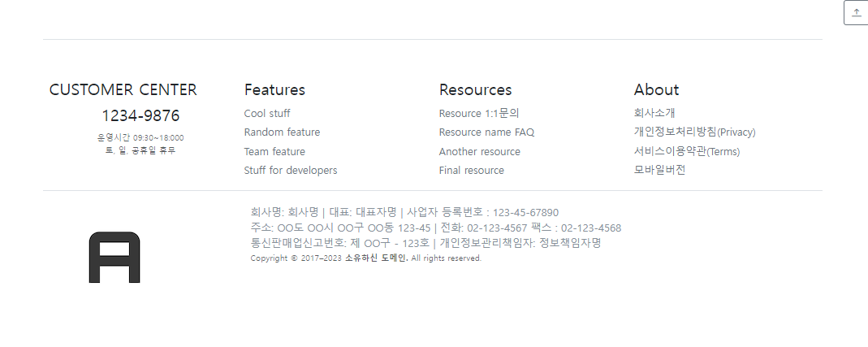Image resolution: width=868 pixels, height=347 pixels.
Task: Click the 소유하신 도메인 copyright link
Action: (376, 258)
